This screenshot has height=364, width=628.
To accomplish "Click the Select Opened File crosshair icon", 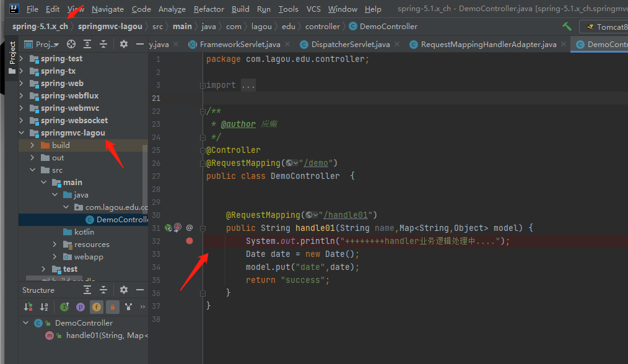I will tap(71, 44).
